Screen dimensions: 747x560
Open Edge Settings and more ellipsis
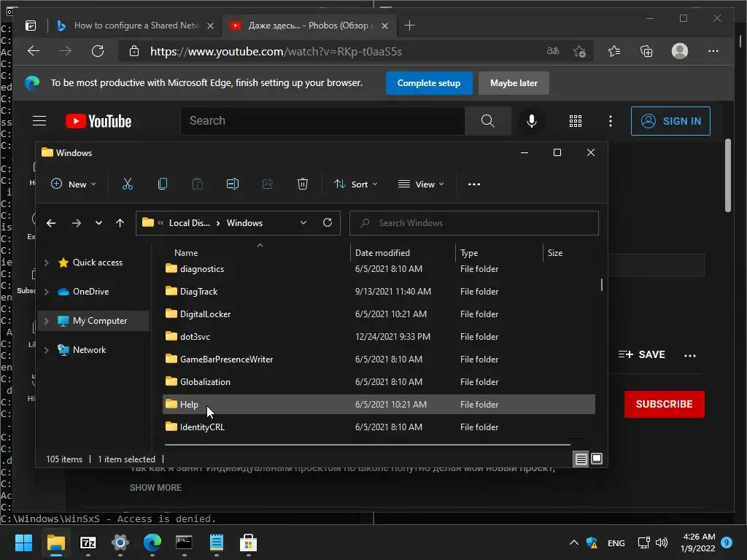click(x=713, y=51)
